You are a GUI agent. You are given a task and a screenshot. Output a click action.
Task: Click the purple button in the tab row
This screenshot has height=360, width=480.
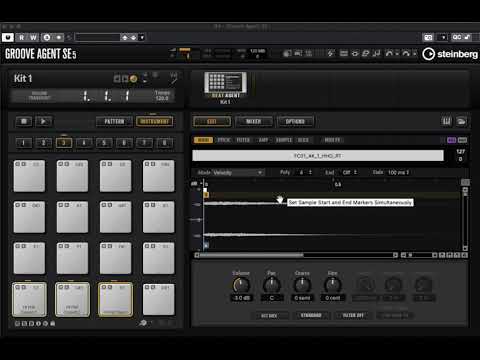[452, 140]
